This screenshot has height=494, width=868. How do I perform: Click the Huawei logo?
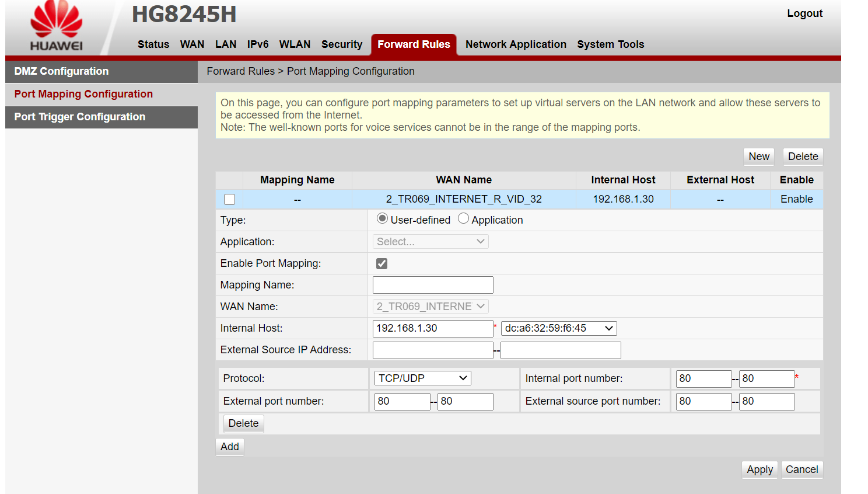57,26
